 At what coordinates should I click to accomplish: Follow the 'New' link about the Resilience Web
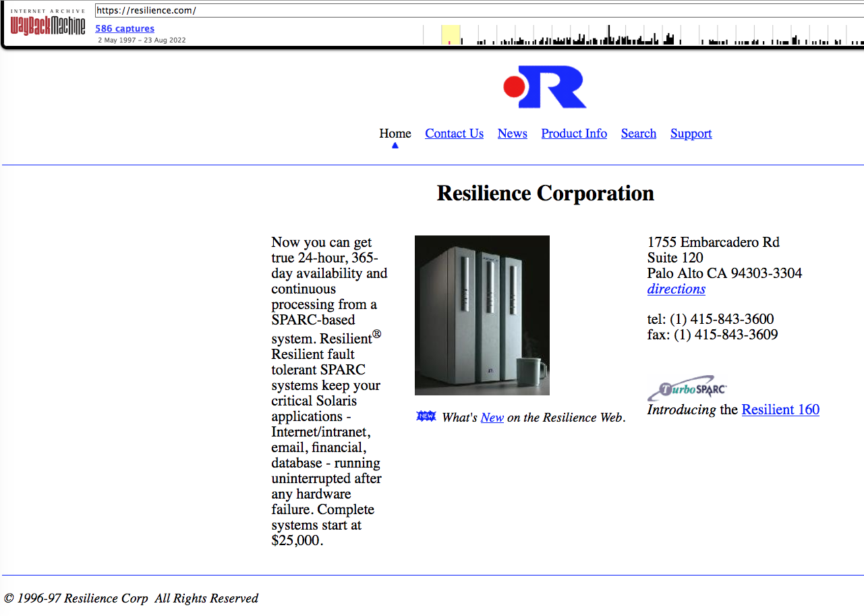point(492,418)
